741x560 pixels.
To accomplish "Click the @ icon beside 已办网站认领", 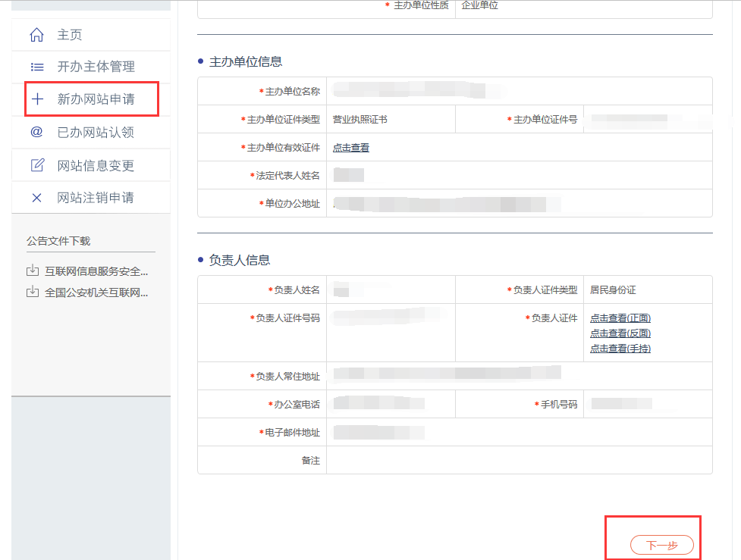I will point(36,132).
